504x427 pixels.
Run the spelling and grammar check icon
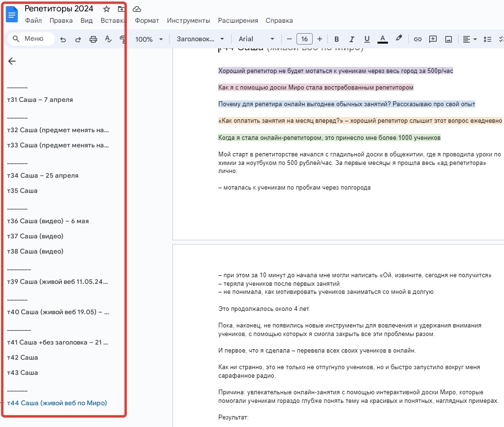(108, 39)
